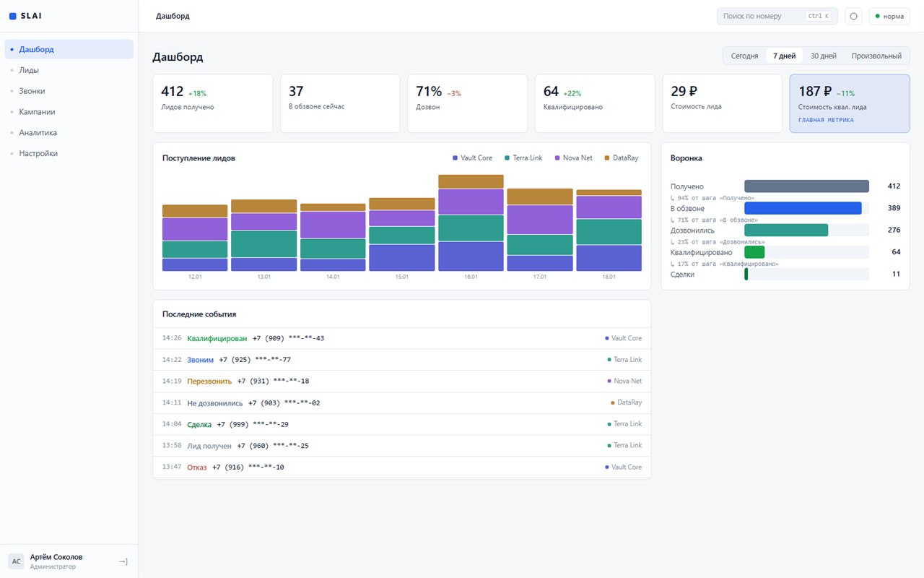
Task: Click the circular theme toggle icon
Action: 854,16
